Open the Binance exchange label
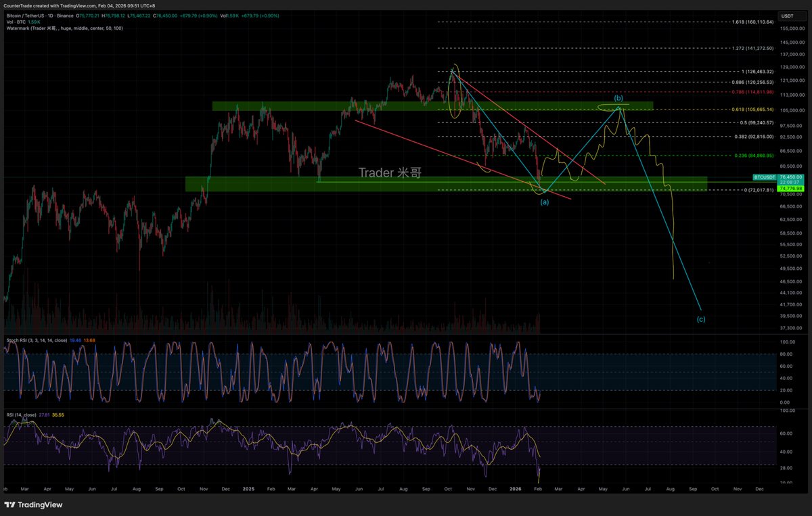 66,15
